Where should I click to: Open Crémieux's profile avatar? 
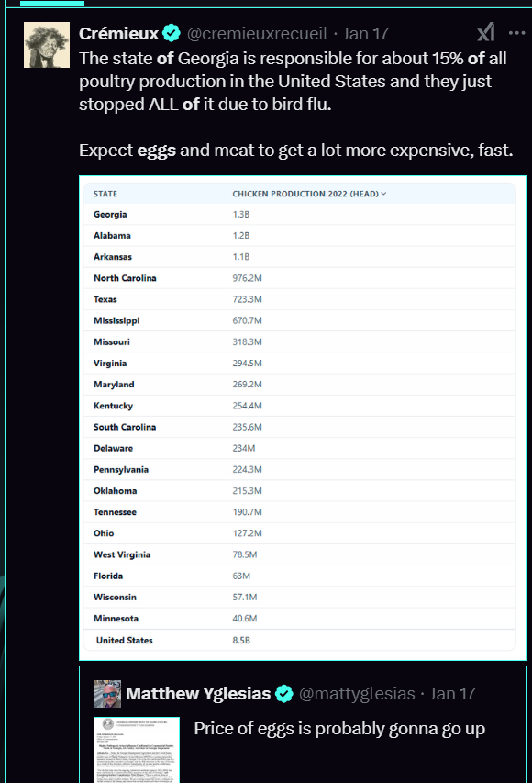[x=47, y=45]
